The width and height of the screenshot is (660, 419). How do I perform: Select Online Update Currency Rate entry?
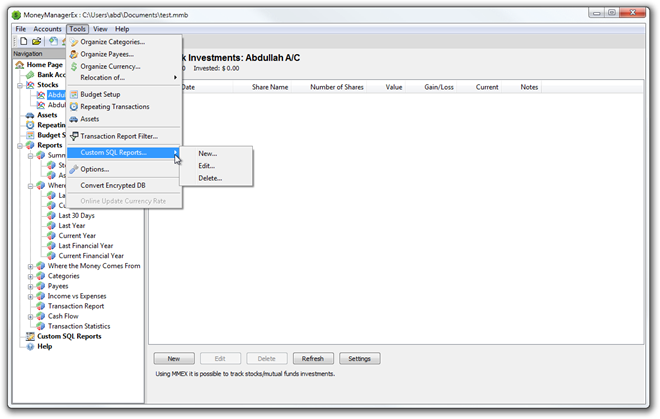tap(125, 201)
